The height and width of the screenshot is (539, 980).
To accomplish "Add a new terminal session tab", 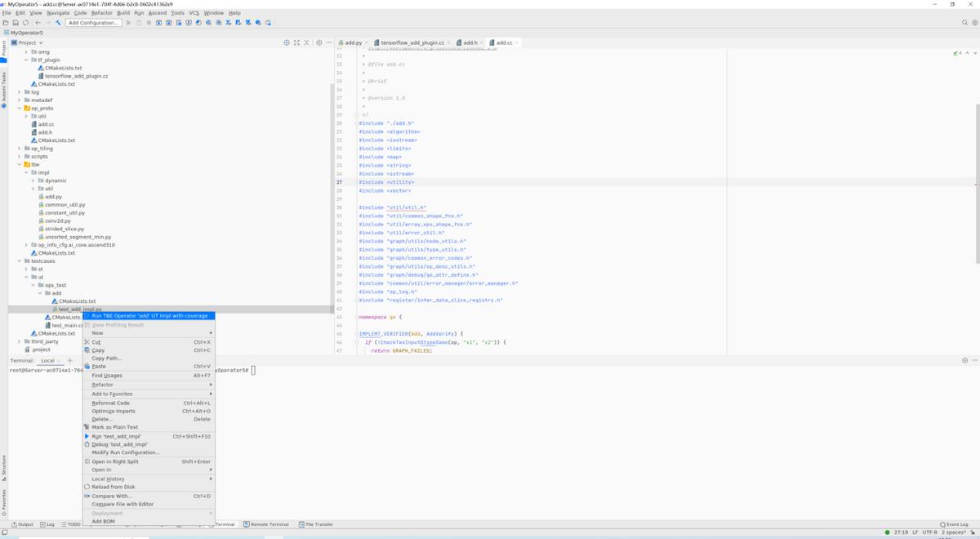I will (70, 360).
